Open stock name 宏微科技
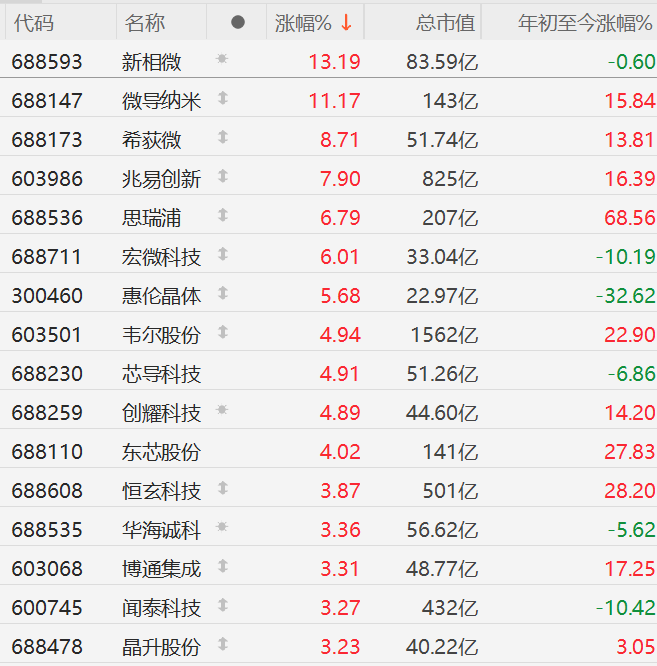 (x=161, y=257)
